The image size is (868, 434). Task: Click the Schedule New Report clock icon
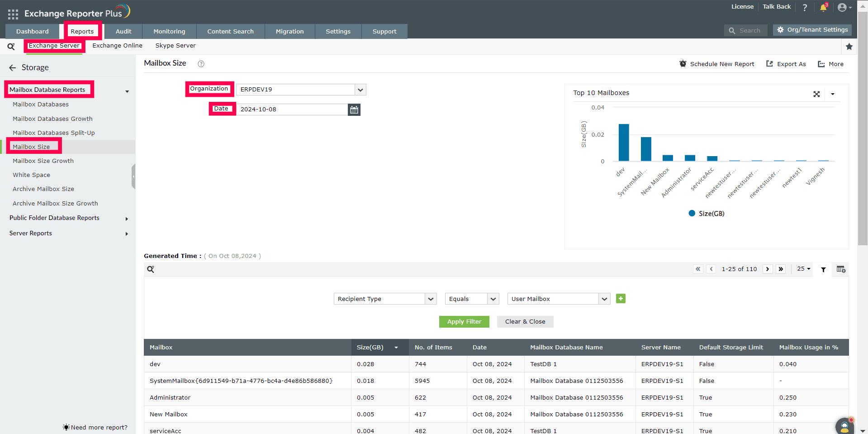pos(683,64)
